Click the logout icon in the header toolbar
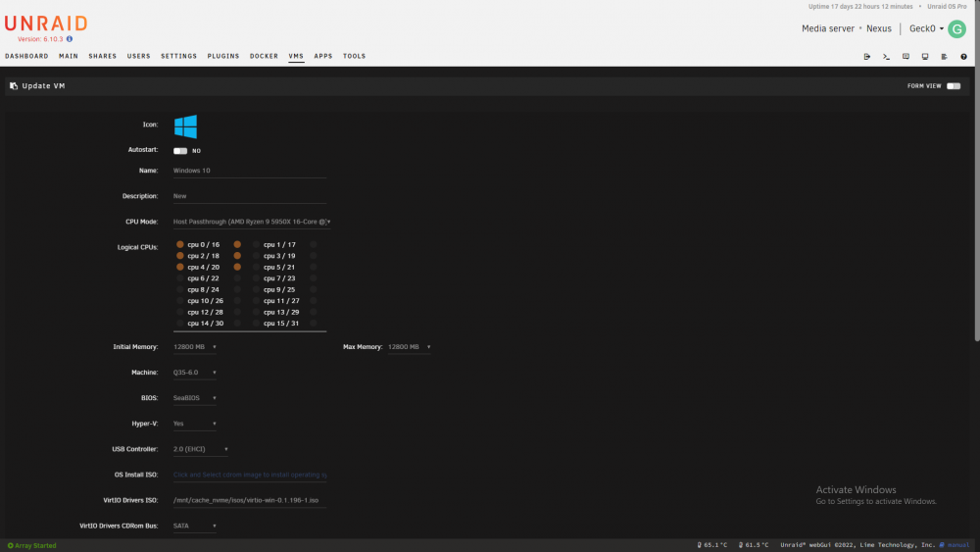 point(867,56)
